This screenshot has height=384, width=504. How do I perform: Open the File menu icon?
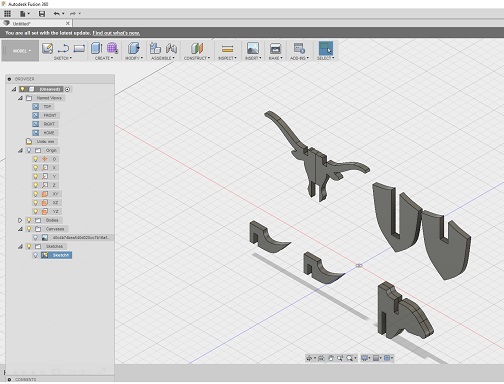pyautogui.click(x=23, y=14)
